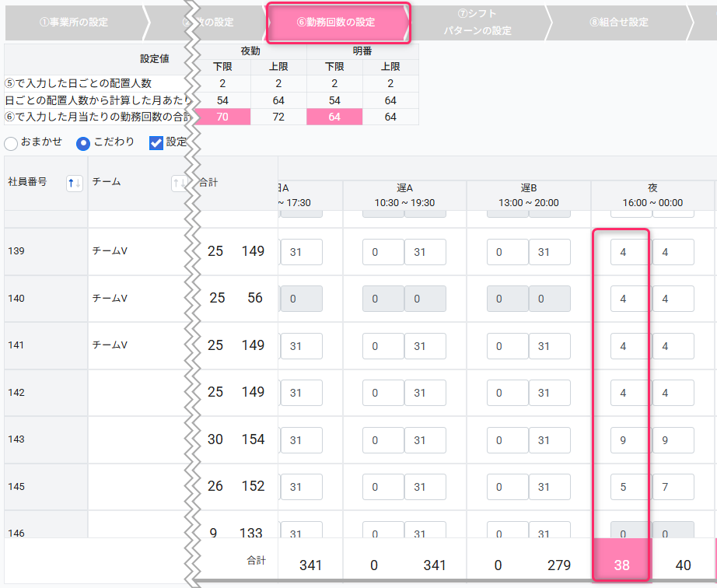This screenshot has height=588, width=717.
Task: Click the チームV cell for employee 140
Action: click(x=110, y=299)
